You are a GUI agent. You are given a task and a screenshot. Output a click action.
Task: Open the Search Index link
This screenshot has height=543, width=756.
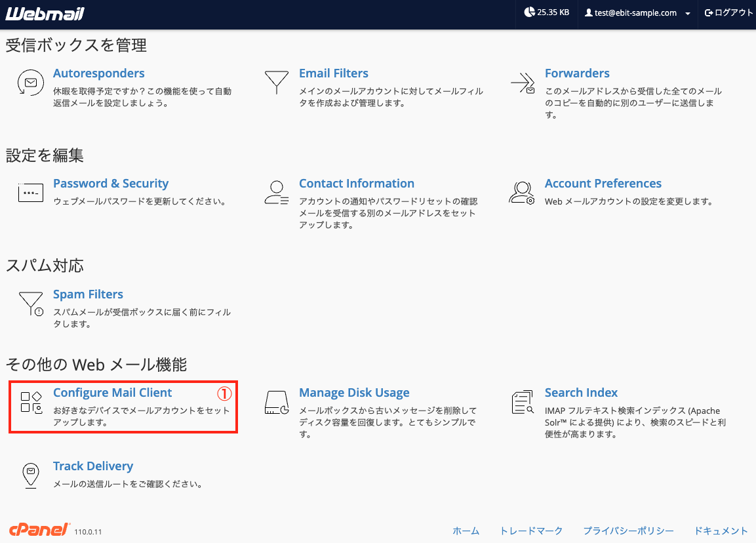[x=581, y=393]
